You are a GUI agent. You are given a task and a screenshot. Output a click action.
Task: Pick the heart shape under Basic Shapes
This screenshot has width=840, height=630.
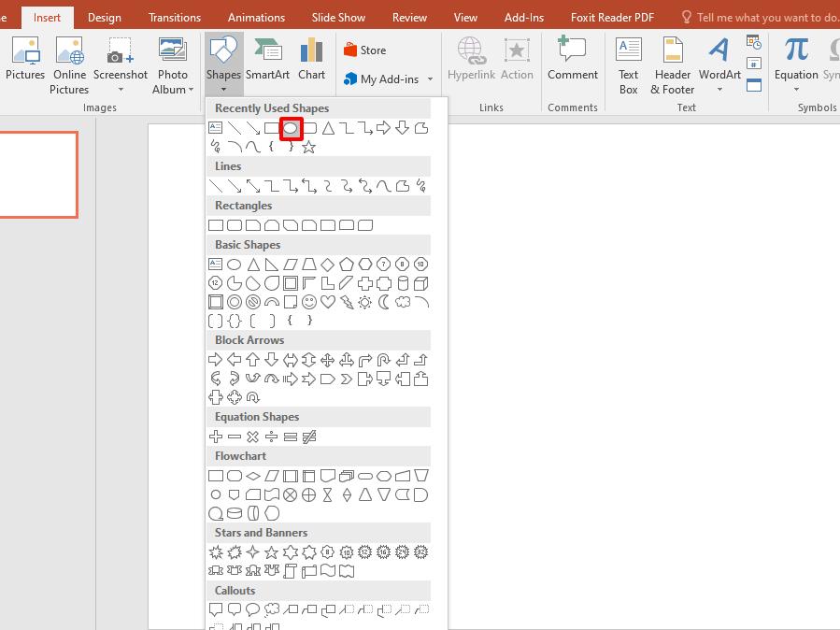tap(327, 301)
